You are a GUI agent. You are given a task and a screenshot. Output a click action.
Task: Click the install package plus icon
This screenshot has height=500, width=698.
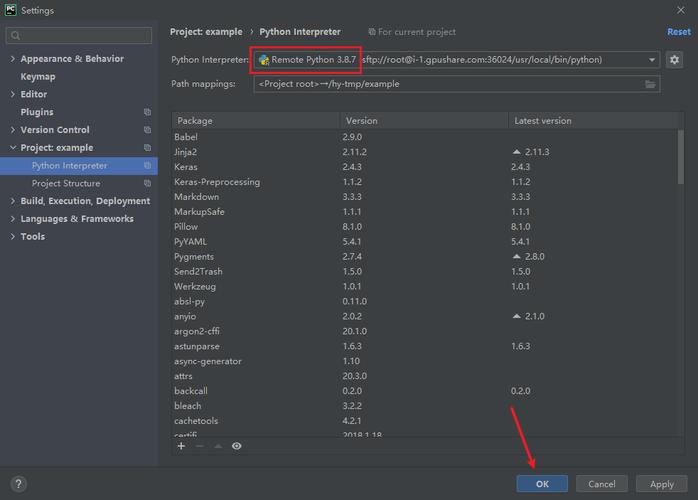(x=181, y=446)
